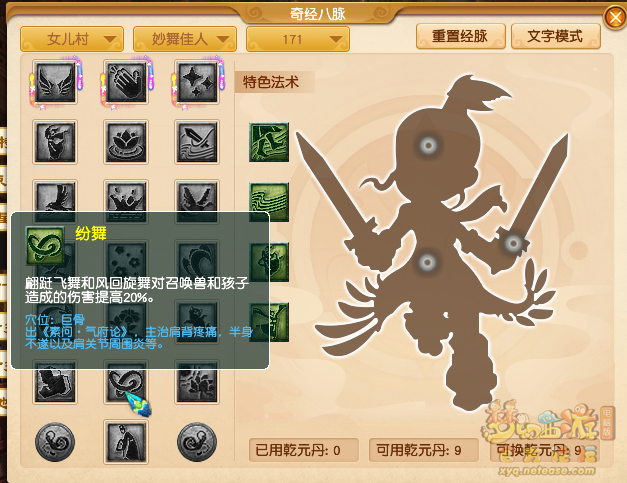Select the standing robed figure skill icon
627x483 pixels.
126,442
